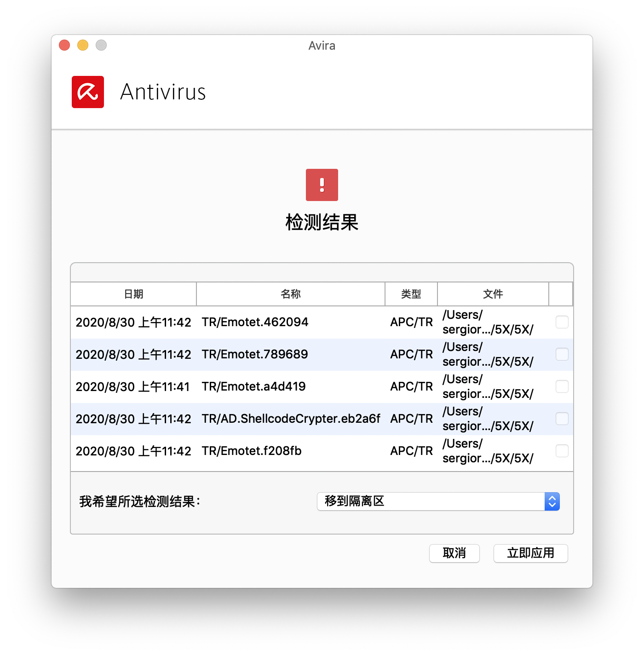
Task: Tick checkbox for TR/Emotet.a4d419 row
Action: coord(562,386)
